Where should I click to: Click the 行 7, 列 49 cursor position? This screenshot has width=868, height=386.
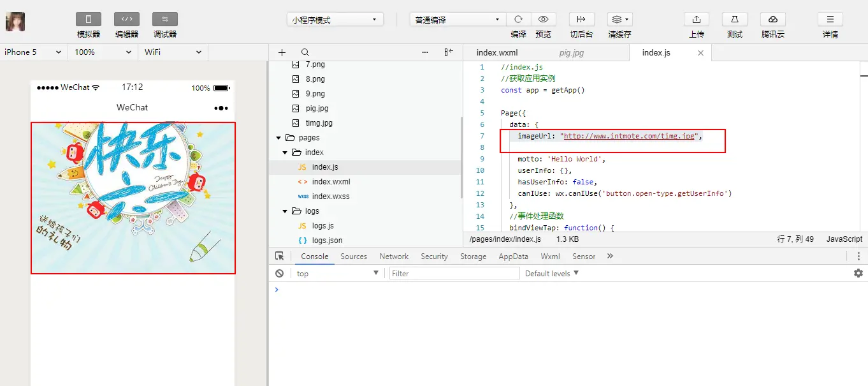coord(796,239)
